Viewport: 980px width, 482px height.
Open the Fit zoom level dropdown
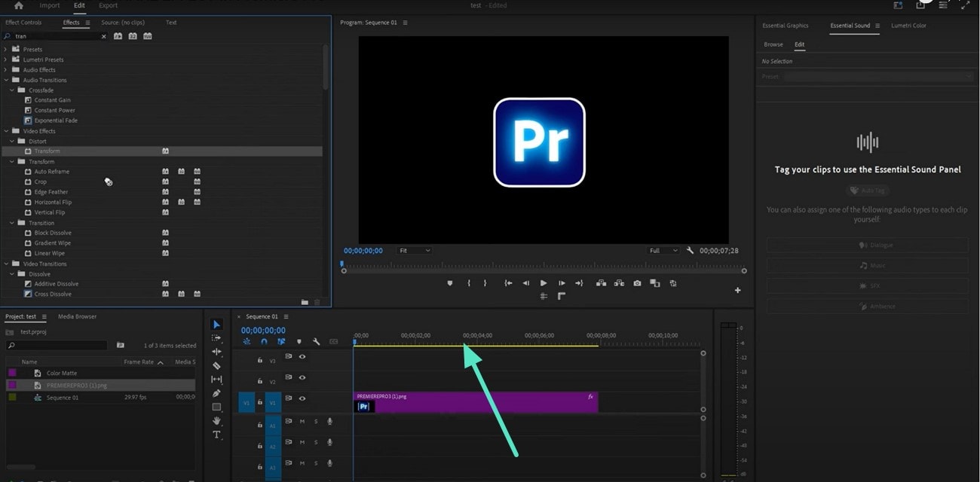point(414,250)
